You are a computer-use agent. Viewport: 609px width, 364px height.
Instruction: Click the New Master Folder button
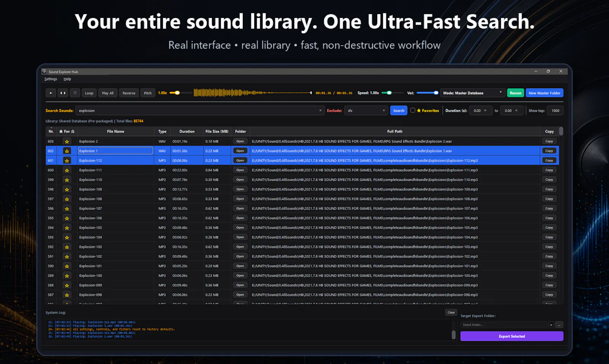point(544,93)
